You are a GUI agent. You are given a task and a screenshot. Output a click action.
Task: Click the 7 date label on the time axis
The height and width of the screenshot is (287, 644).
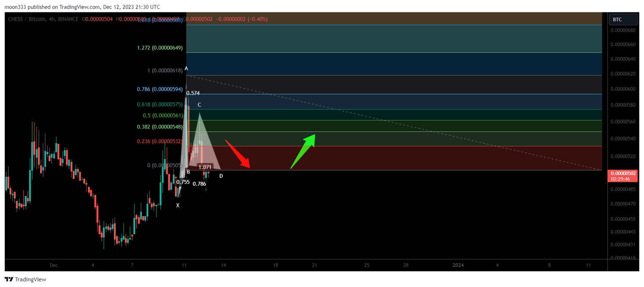(x=132, y=265)
